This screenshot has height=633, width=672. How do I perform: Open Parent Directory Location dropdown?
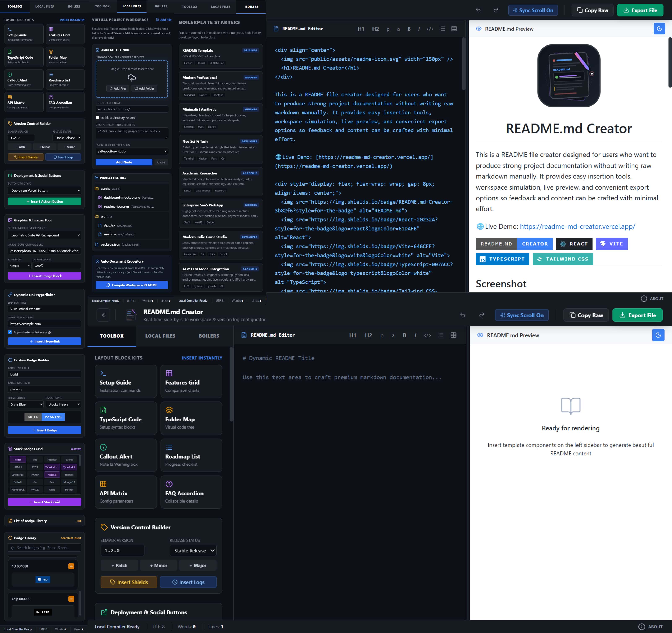point(132,151)
